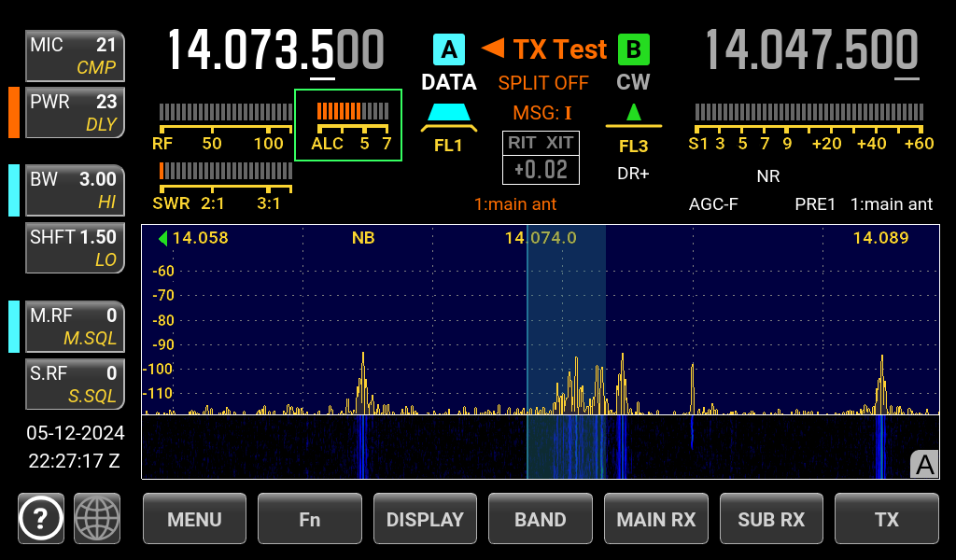
Task: Click green left arrow beside 14.058
Action: click(x=162, y=238)
